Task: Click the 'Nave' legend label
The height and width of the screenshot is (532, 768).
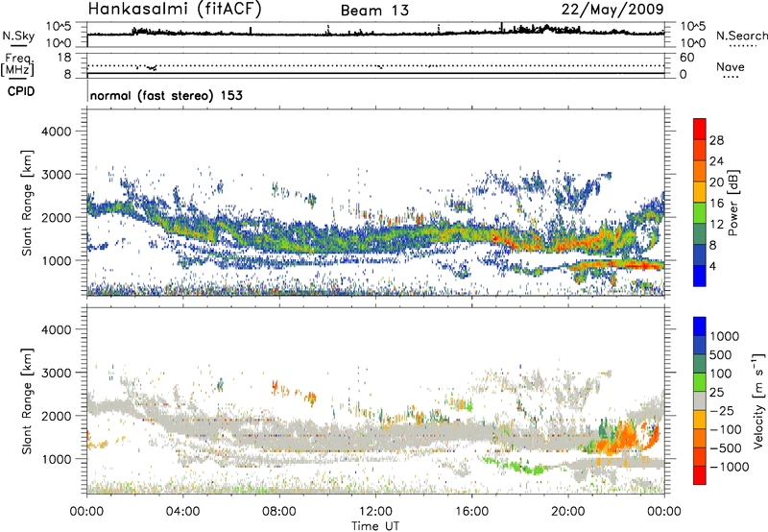Action: point(731,66)
